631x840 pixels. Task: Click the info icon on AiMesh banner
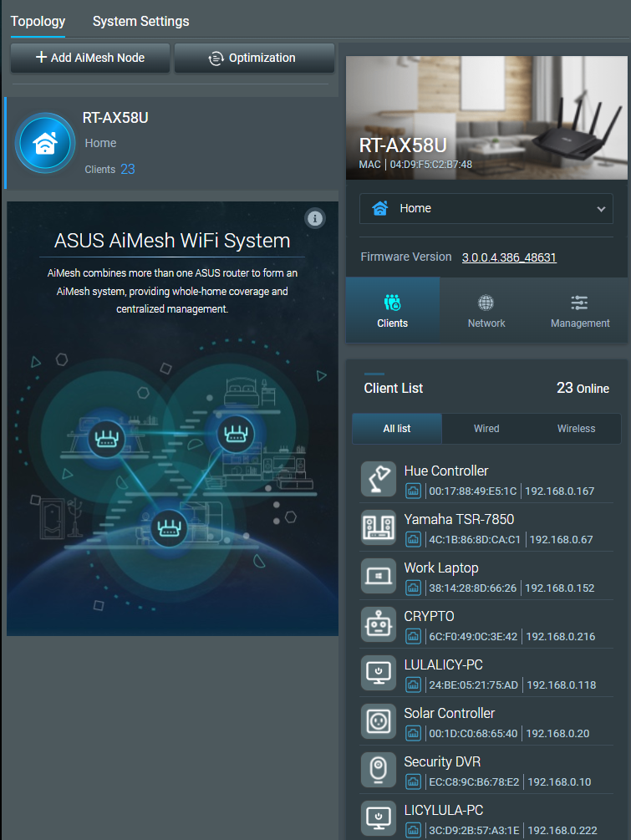(315, 218)
